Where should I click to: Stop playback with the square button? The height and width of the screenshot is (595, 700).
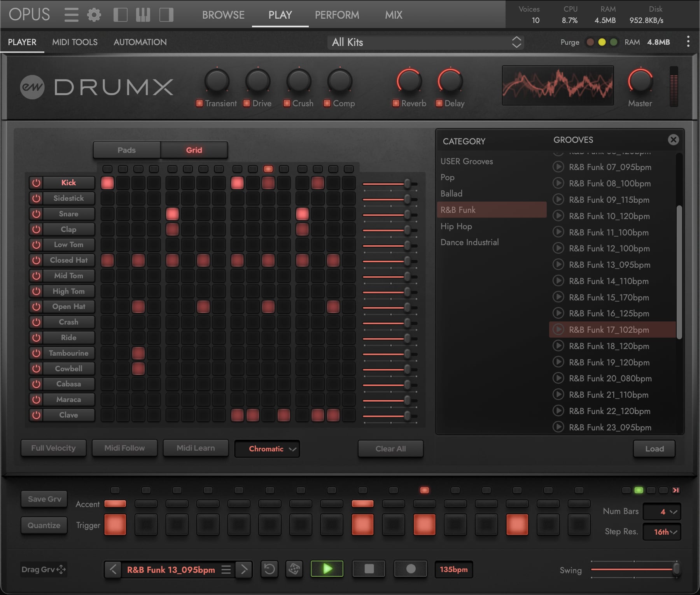[x=369, y=569]
